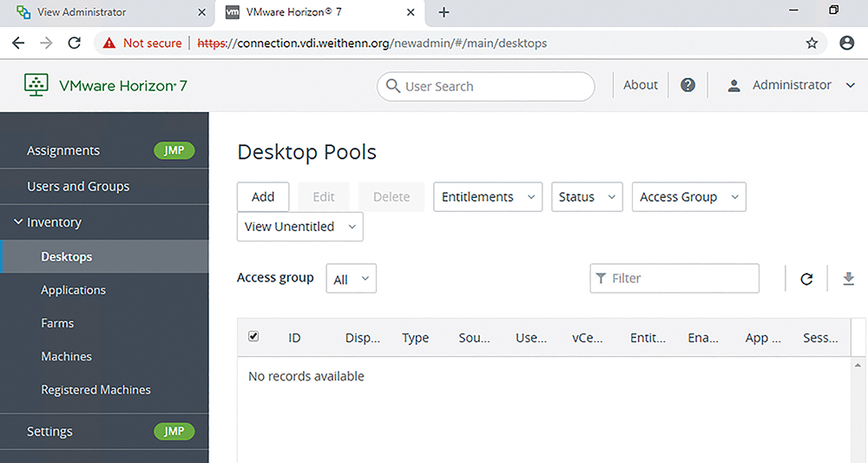
Task: Open the Access Group button dropdown
Action: point(688,196)
